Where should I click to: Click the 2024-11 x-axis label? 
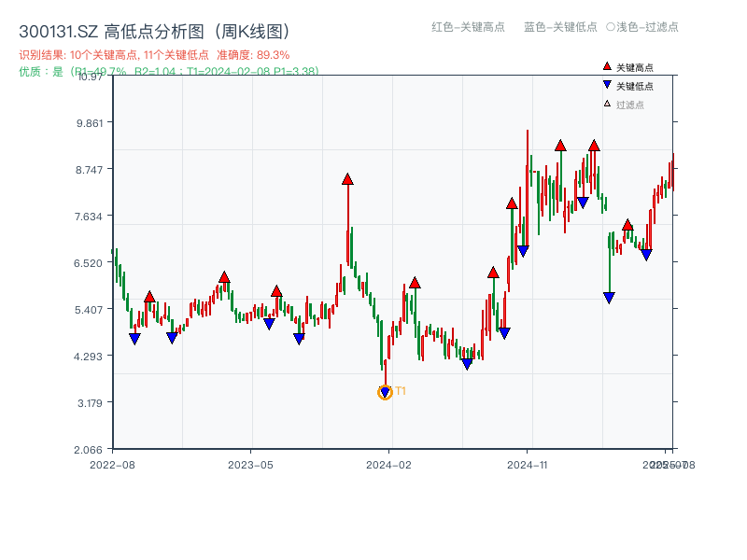pyautogui.click(x=527, y=465)
